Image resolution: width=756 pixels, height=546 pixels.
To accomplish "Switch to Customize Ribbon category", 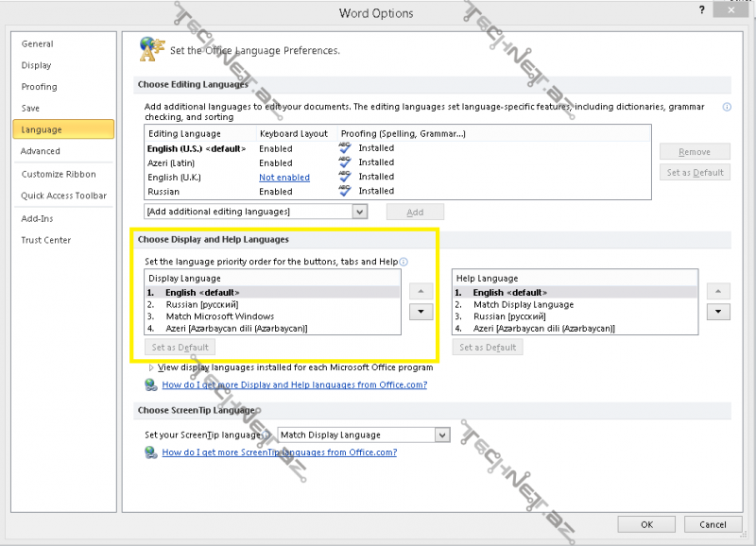I will click(59, 174).
